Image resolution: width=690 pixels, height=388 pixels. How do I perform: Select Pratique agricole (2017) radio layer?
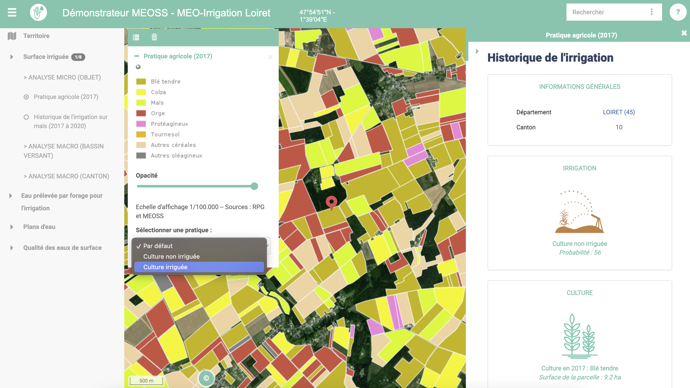coord(26,97)
